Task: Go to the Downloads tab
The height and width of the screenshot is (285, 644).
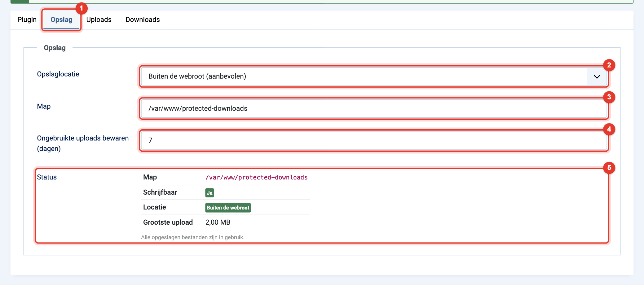Action: (x=143, y=20)
